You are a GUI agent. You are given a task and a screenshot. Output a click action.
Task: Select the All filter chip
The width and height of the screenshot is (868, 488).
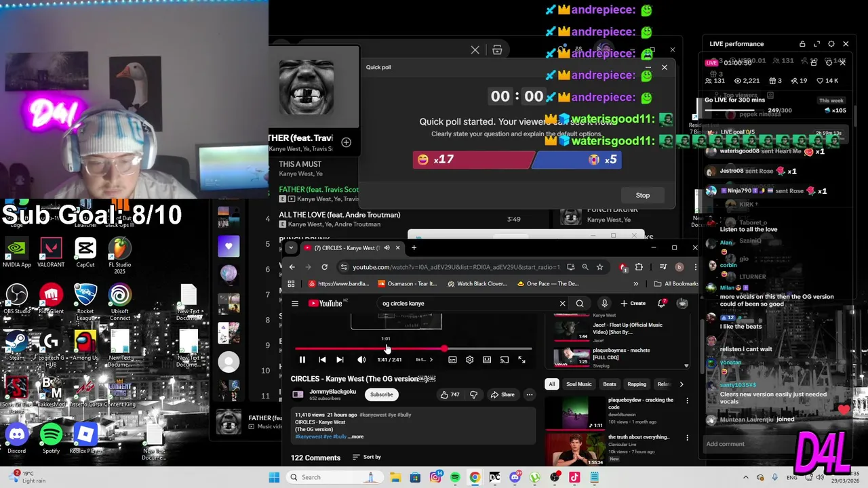point(552,384)
